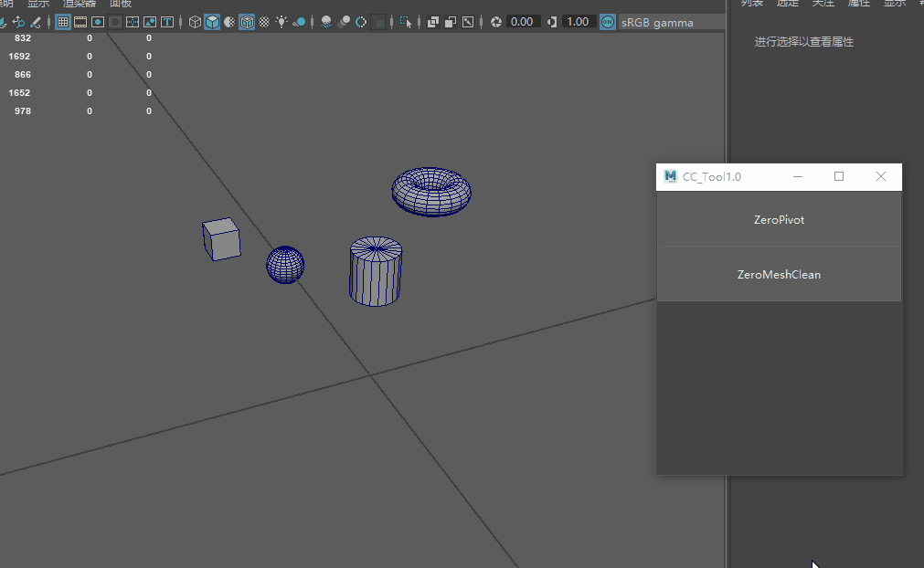Toggle the viewport grid display icon
The image size is (924, 568).
(63, 22)
